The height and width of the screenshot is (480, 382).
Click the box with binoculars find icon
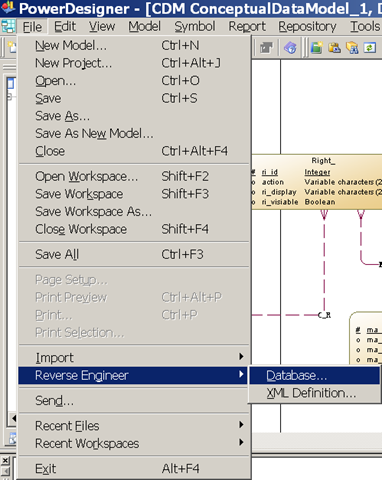pos(352,48)
